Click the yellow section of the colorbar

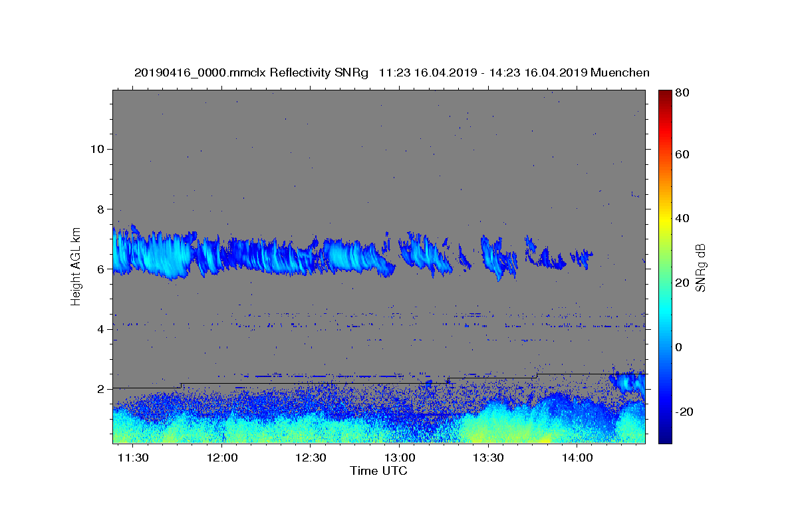(664, 219)
